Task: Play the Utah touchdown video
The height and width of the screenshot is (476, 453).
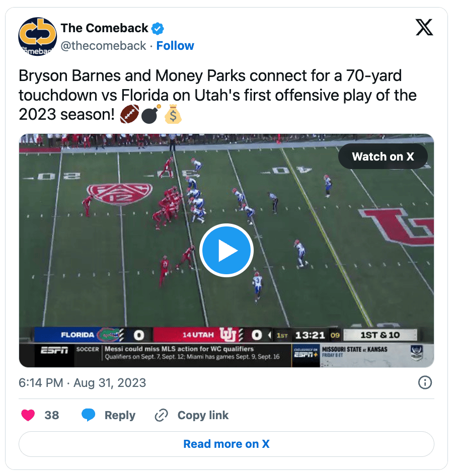Action: pos(226,251)
